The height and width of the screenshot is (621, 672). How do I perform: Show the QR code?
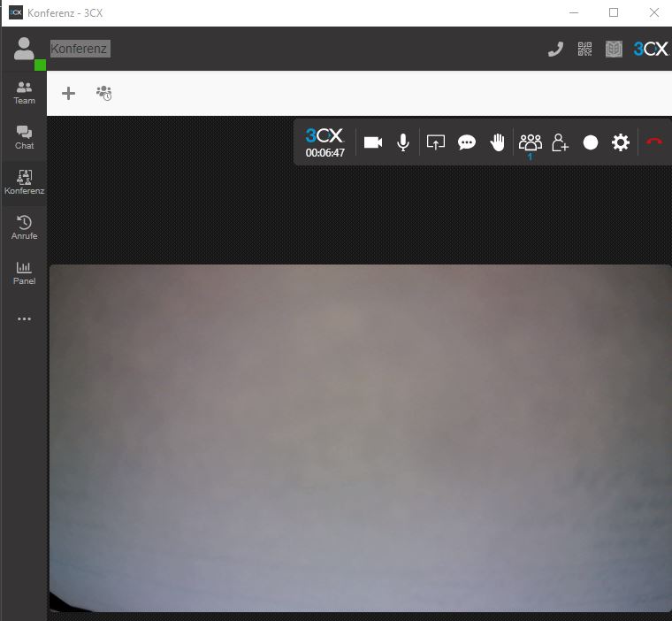[584, 50]
